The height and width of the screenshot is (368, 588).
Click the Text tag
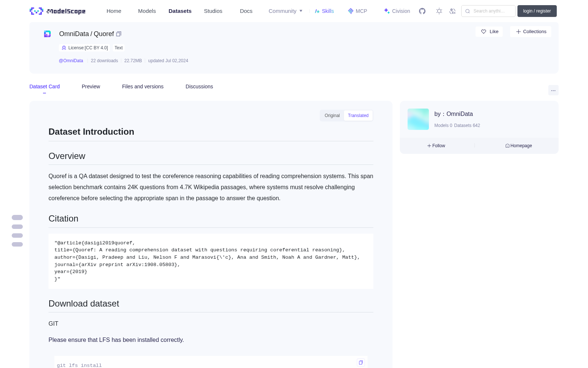[x=119, y=48]
